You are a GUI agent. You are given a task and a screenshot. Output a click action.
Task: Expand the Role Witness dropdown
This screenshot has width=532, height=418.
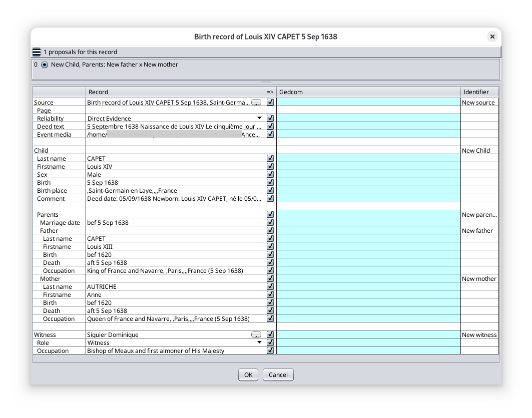pos(259,342)
